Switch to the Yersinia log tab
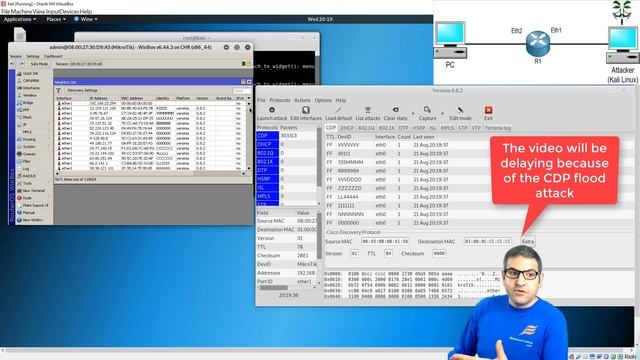The width and height of the screenshot is (640, 360). pos(498,128)
